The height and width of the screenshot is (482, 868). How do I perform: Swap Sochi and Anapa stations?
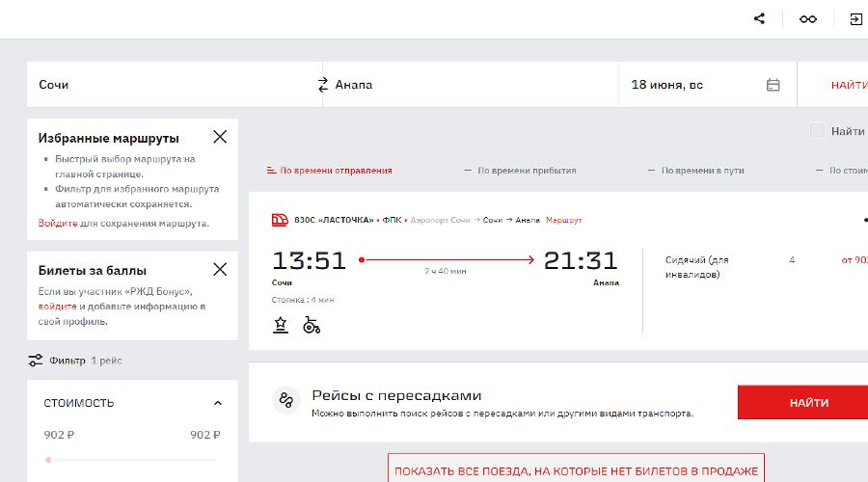[x=322, y=85]
